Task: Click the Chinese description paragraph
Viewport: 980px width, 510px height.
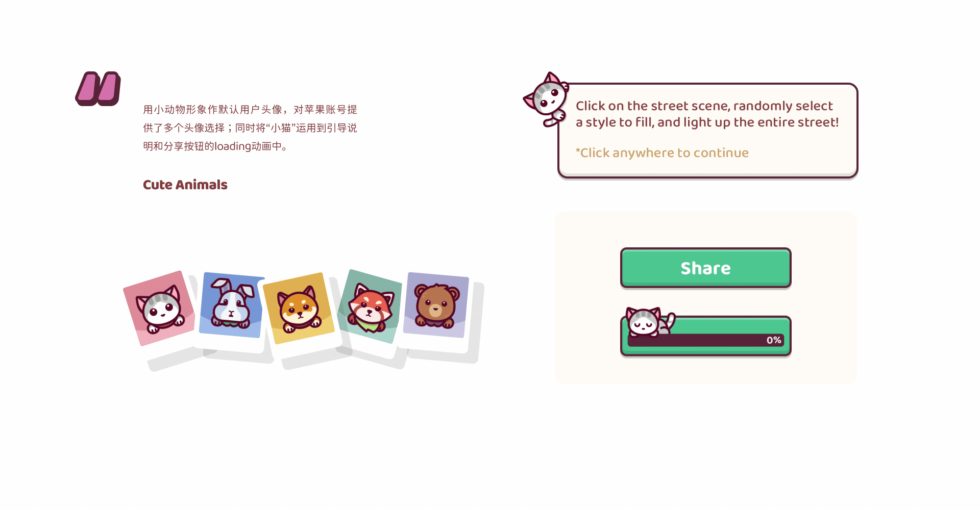Action: pos(250,127)
